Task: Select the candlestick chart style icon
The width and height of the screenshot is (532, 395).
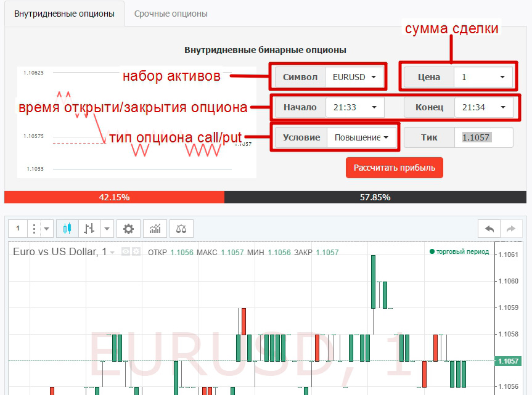Action: (67, 229)
